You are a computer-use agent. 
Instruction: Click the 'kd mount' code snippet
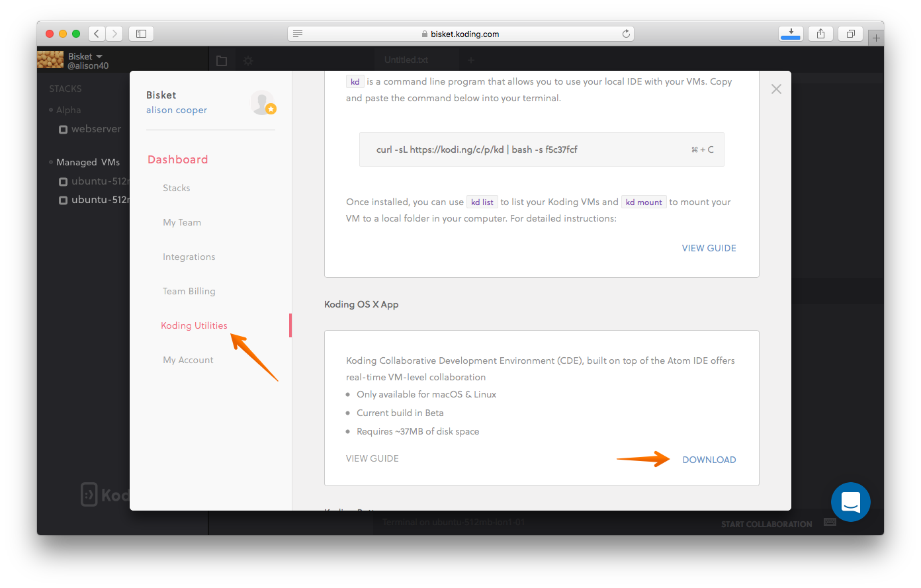(644, 202)
